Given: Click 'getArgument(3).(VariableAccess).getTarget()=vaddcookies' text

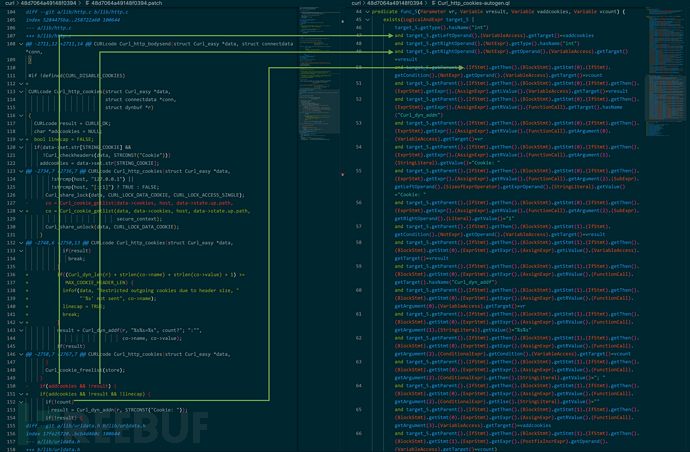Looking at the screenshot, I should click(x=473, y=425).
